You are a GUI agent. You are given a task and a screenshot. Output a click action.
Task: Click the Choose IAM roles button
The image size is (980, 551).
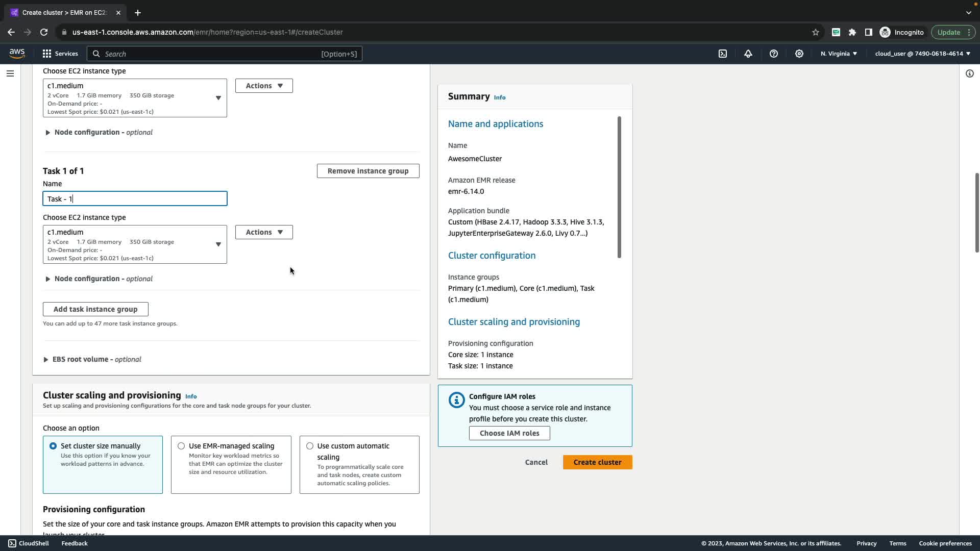[x=509, y=433]
